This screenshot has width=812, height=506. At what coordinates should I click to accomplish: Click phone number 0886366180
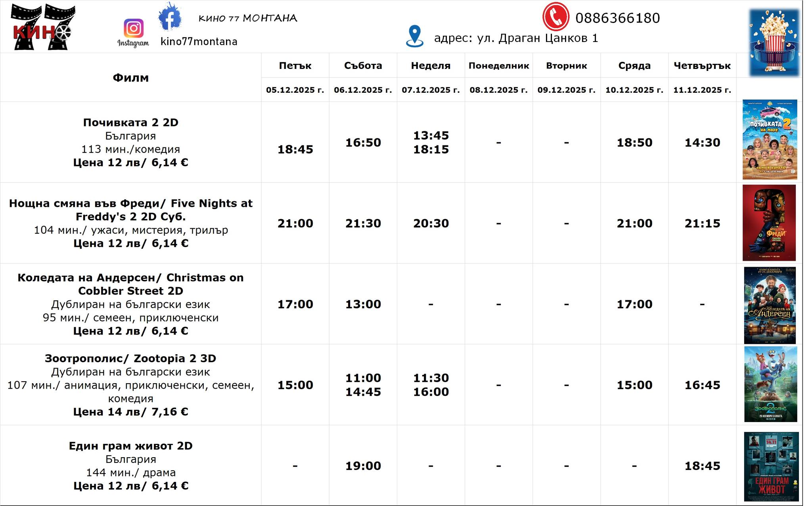click(x=617, y=18)
